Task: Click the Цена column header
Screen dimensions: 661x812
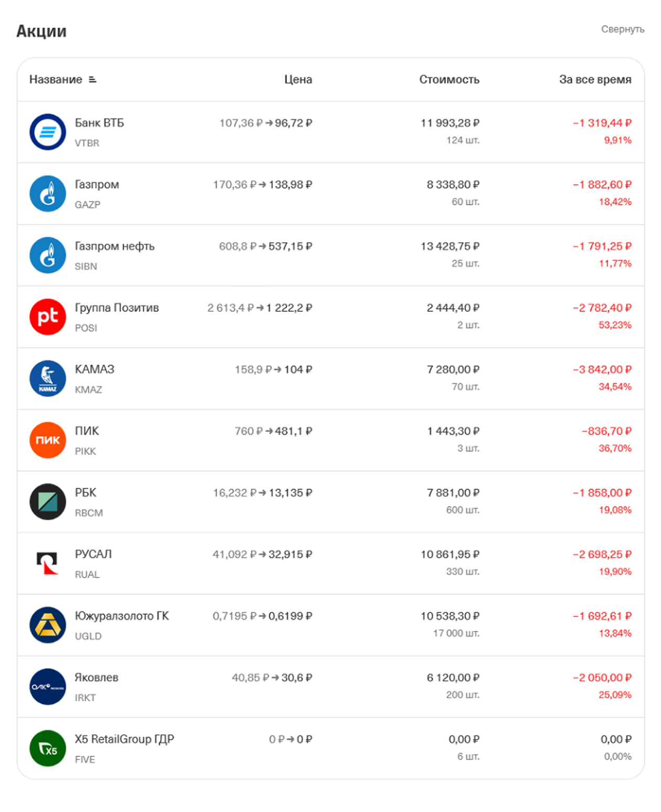Action: [298, 80]
